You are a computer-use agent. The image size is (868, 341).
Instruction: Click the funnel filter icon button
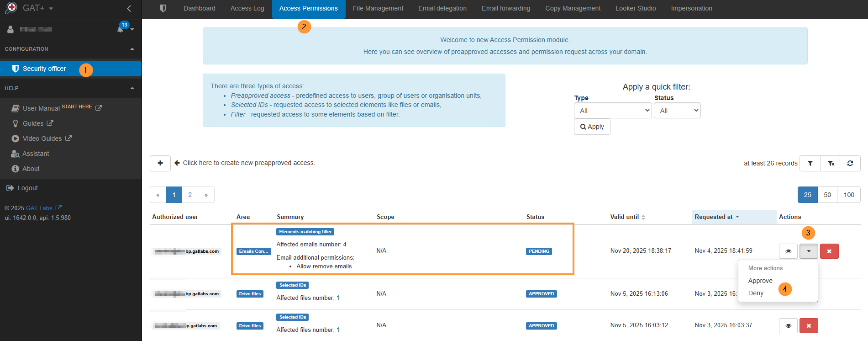pyautogui.click(x=810, y=163)
